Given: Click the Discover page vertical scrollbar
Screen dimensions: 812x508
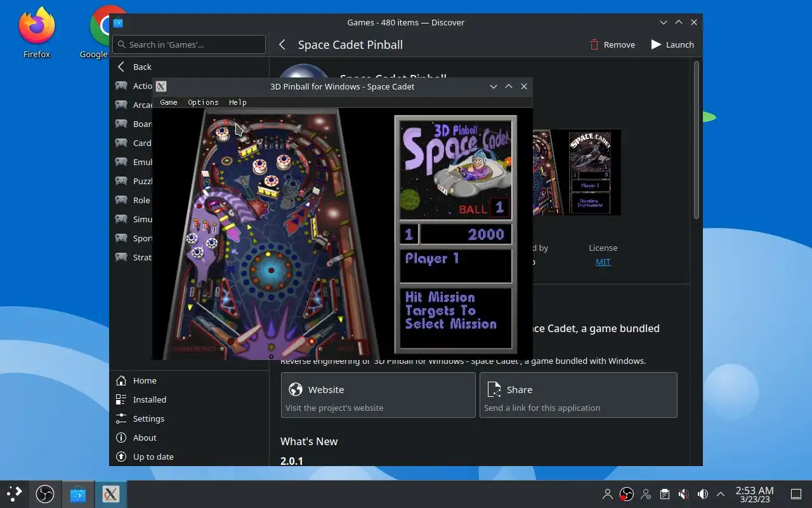Looking at the screenshot, I should pos(696,140).
